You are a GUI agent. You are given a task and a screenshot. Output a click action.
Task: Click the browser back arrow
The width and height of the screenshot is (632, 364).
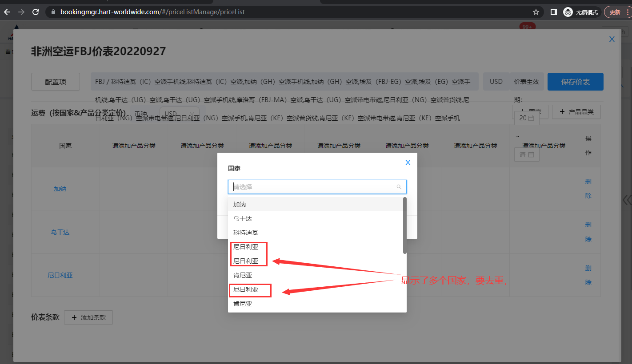[x=7, y=12]
